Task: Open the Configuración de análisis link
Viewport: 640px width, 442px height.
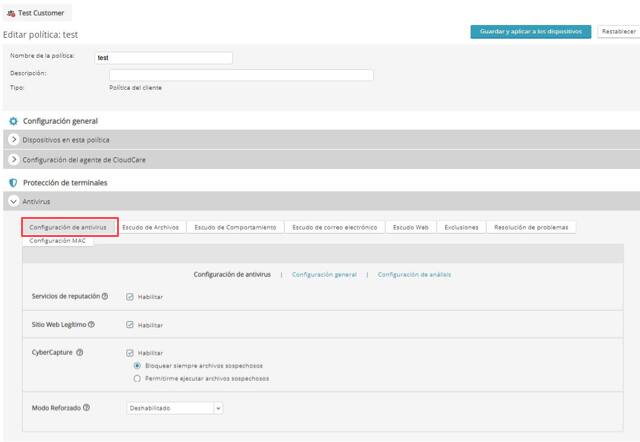Action: point(413,274)
